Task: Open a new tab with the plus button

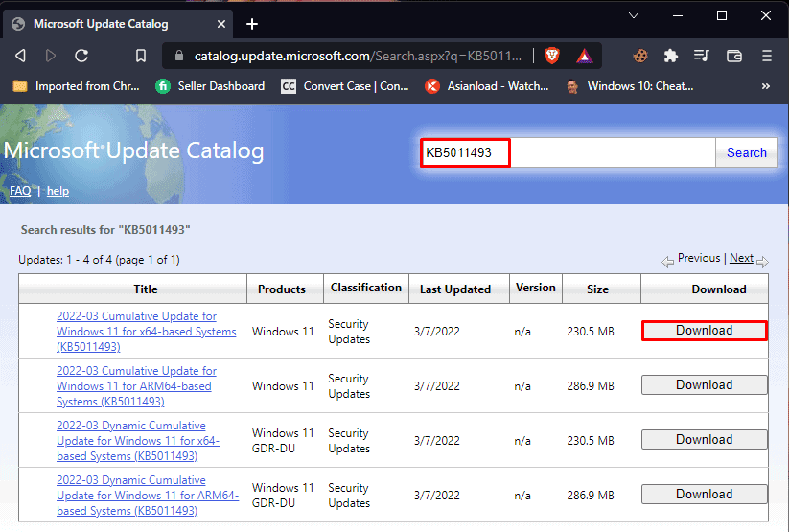Action: pos(252,24)
